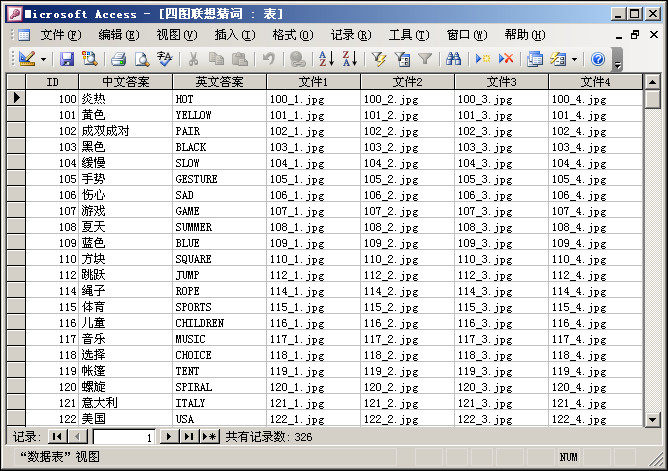This screenshot has width=668, height=471.
Task: Click the table control icon in menu bar
Action: [x=24, y=35]
